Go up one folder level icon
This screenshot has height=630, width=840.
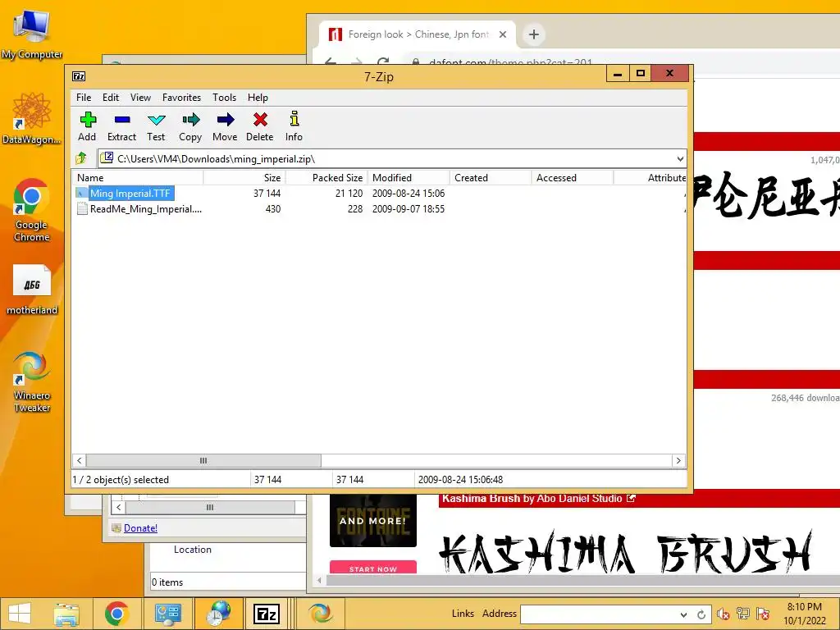pos(81,158)
